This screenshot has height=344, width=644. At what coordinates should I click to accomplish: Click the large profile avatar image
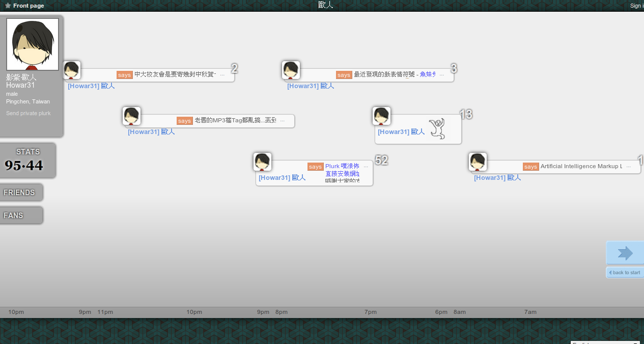[33, 44]
